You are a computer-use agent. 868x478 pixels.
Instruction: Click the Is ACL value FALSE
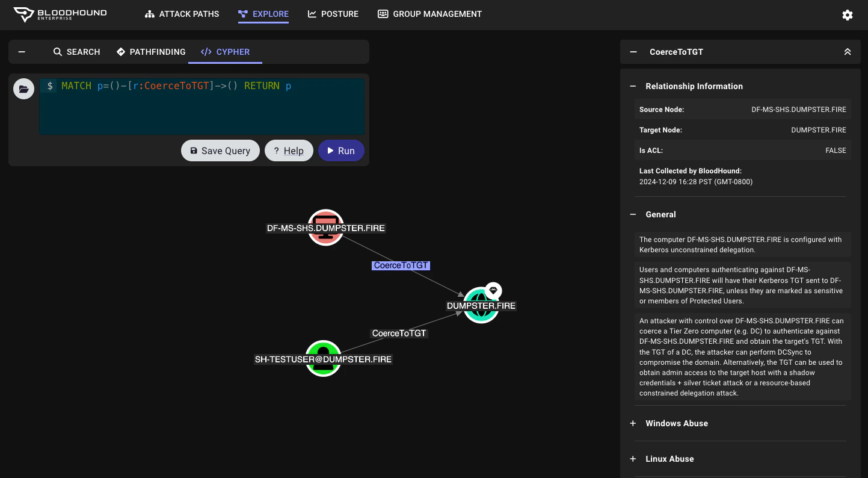point(836,151)
